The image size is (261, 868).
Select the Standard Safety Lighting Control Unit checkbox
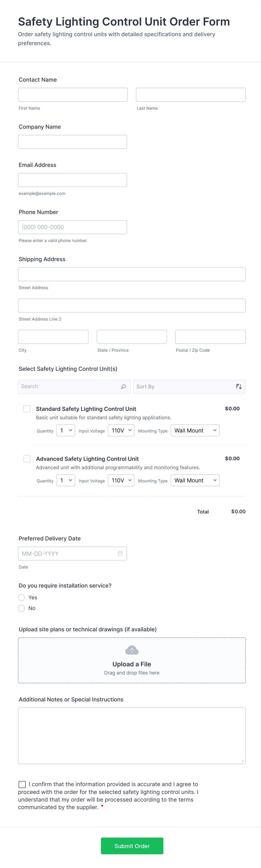coord(27,409)
